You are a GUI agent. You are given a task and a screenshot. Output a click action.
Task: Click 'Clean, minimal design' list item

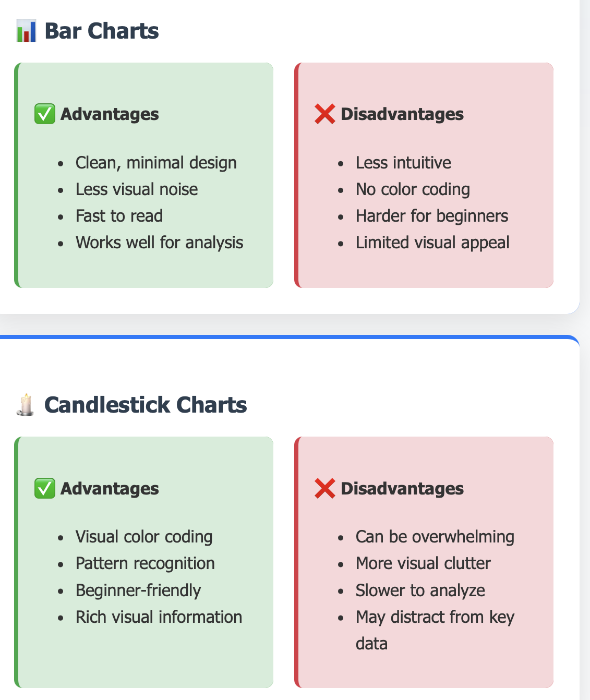[x=156, y=163]
